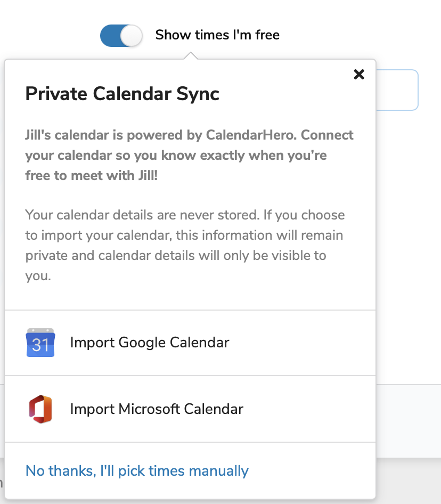Click the popup's pointer arrow below the toggle
This screenshot has width=441, height=504.
point(190,56)
